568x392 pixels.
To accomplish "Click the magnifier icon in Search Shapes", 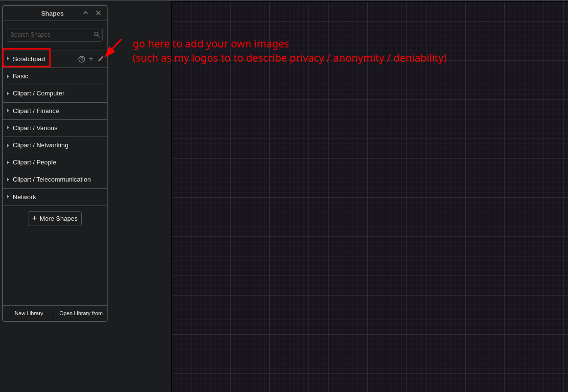I will 97,35.
